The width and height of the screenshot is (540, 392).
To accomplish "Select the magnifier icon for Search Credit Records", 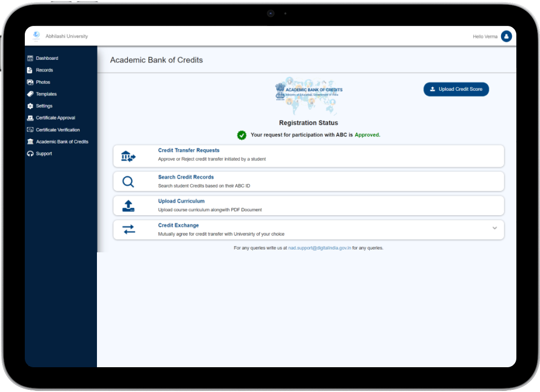I will click(128, 181).
